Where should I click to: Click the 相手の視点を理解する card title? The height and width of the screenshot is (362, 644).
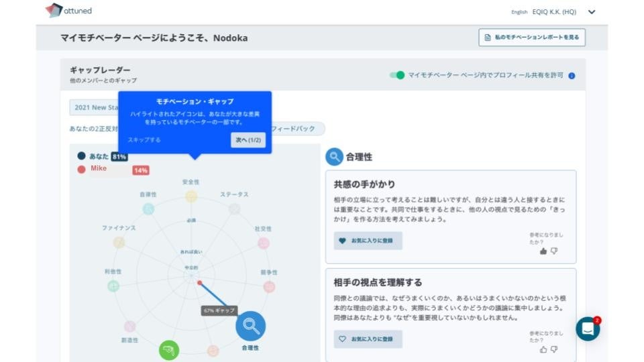click(x=378, y=282)
